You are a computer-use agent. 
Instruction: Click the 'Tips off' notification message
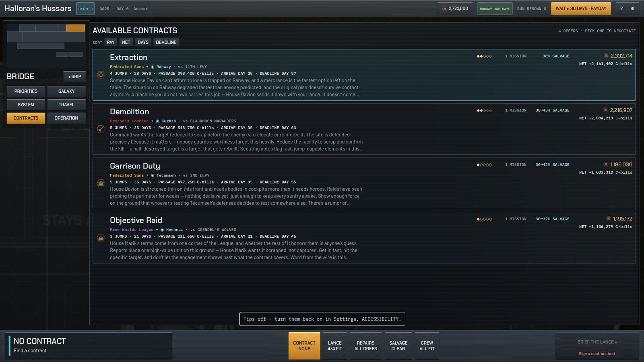coord(322,319)
